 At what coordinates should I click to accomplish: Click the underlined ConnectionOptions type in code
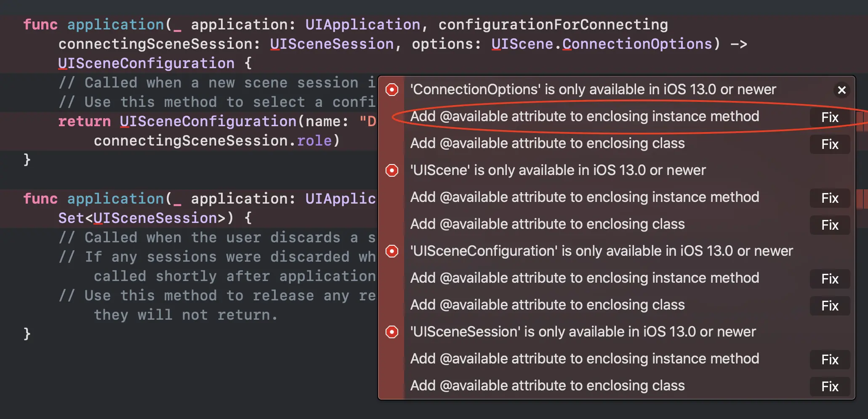tap(637, 44)
